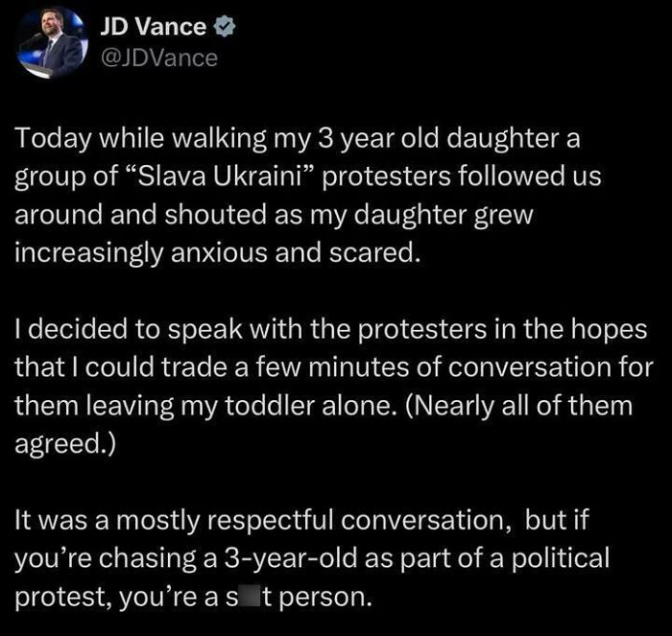This screenshot has width=672, height=636.
Task: Select the first paragraph starting with "Today"
Action: click(x=308, y=195)
